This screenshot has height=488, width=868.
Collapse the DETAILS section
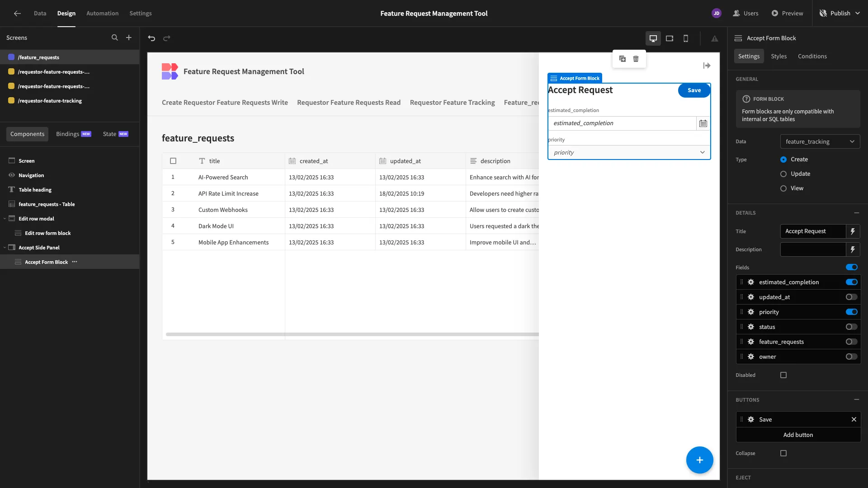click(x=857, y=213)
